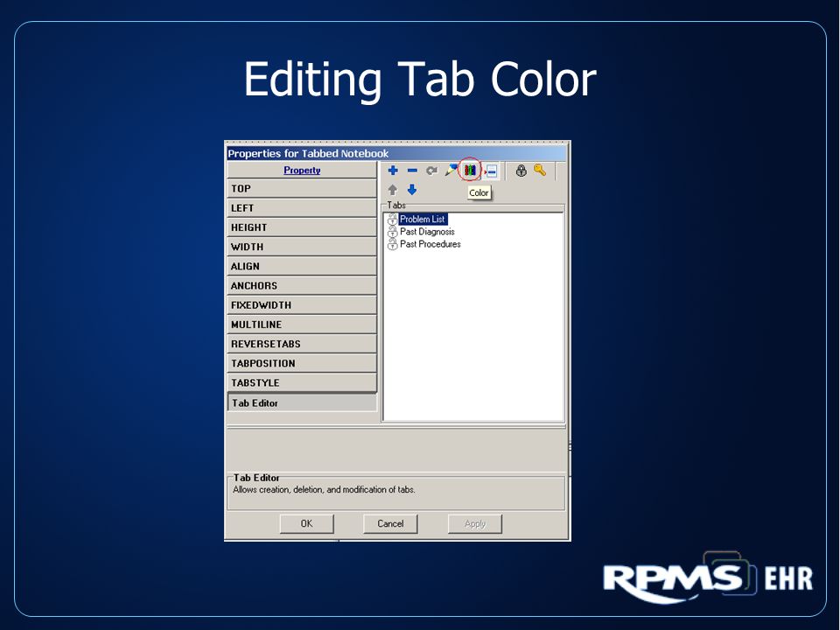Click the paintbrush rename icon
This screenshot has height=630, width=840.
pyautogui.click(x=451, y=171)
